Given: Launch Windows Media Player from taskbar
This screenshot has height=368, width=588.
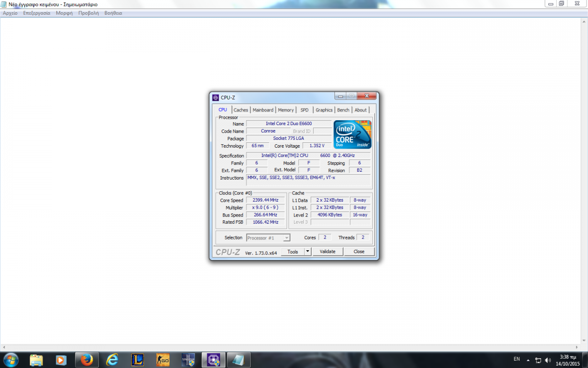Looking at the screenshot, I should [x=61, y=360].
